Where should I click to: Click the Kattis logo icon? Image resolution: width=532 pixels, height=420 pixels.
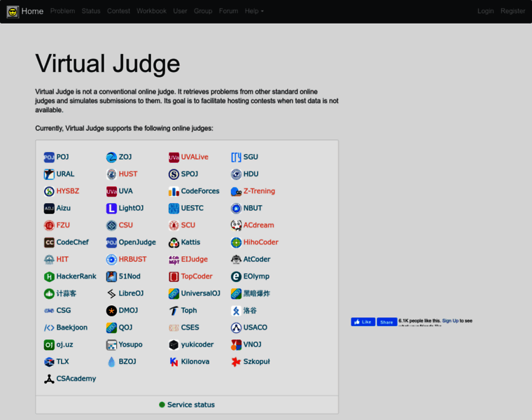(174, 243)
